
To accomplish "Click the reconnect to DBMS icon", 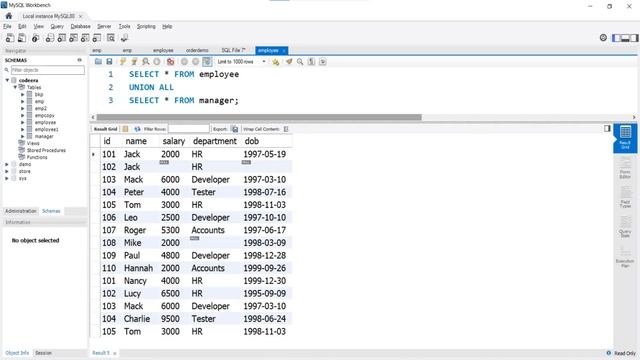I will click(x=124, y=38).
